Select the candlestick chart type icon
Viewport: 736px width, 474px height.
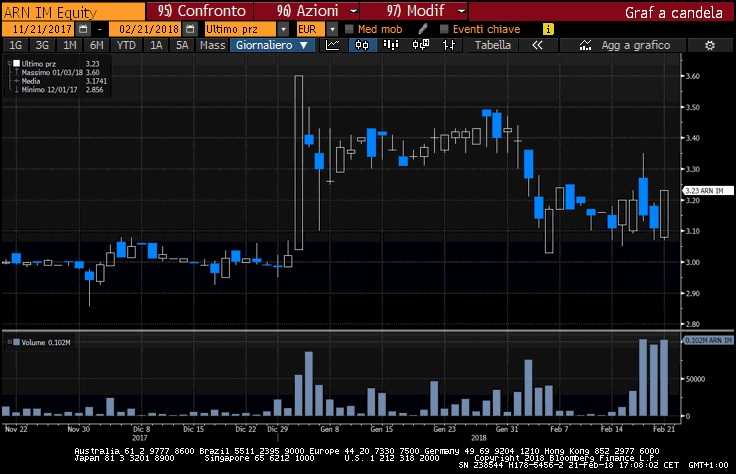[x=362, y=45]
